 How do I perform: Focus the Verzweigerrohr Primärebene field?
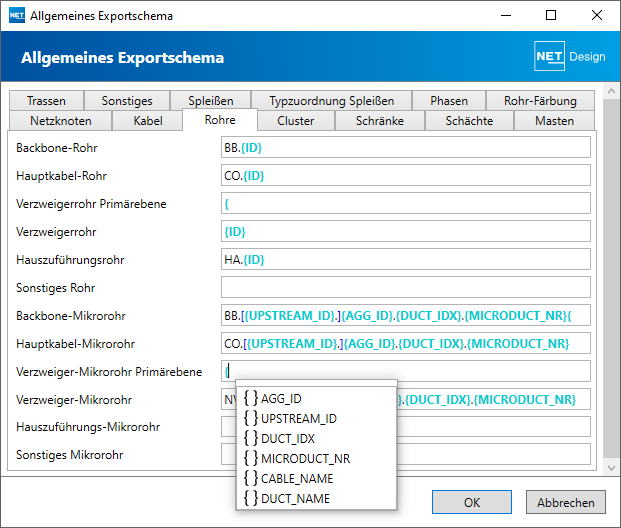(406, 203)
